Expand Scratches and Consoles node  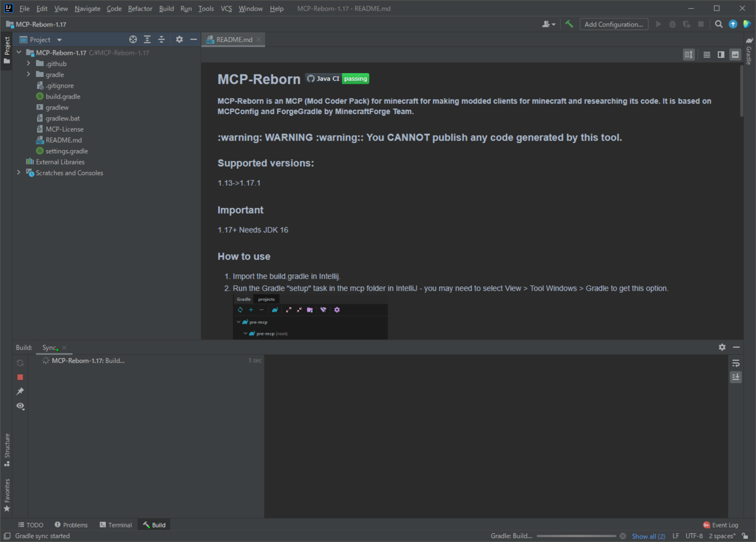click(x=19, y=173)
